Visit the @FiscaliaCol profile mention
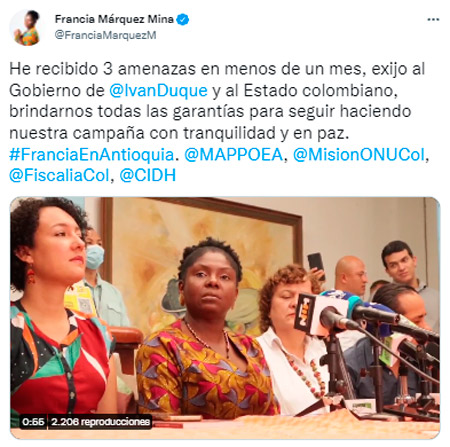This screenshot has height=447, width=450. coord(59,175)
